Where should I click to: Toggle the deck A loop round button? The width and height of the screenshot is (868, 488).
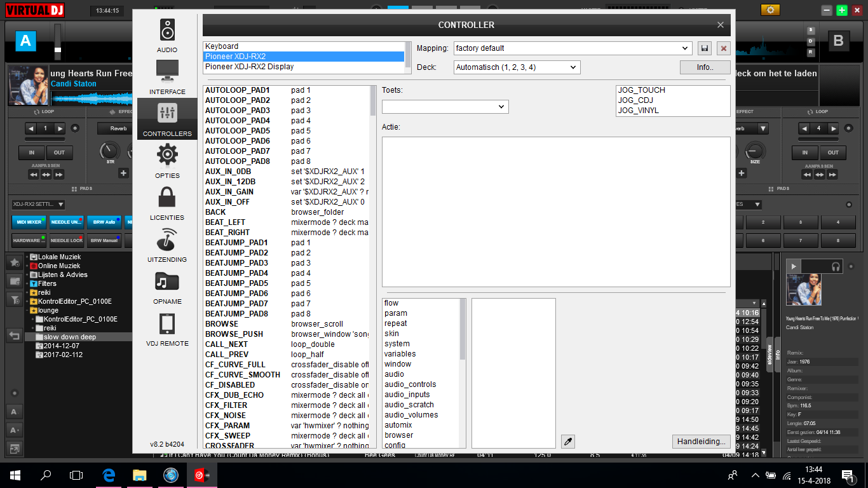point(75,128)
